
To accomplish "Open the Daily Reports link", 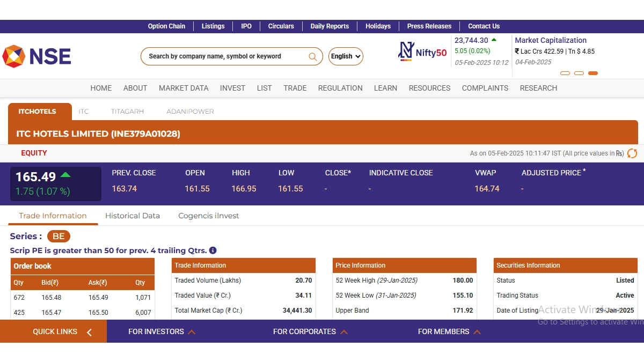I will [330, 26].
